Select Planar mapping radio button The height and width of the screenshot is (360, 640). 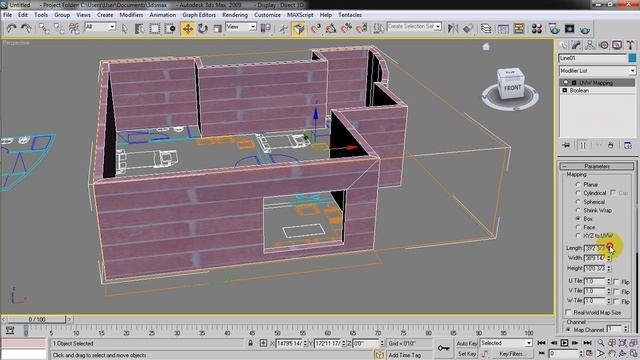[578, 184]
